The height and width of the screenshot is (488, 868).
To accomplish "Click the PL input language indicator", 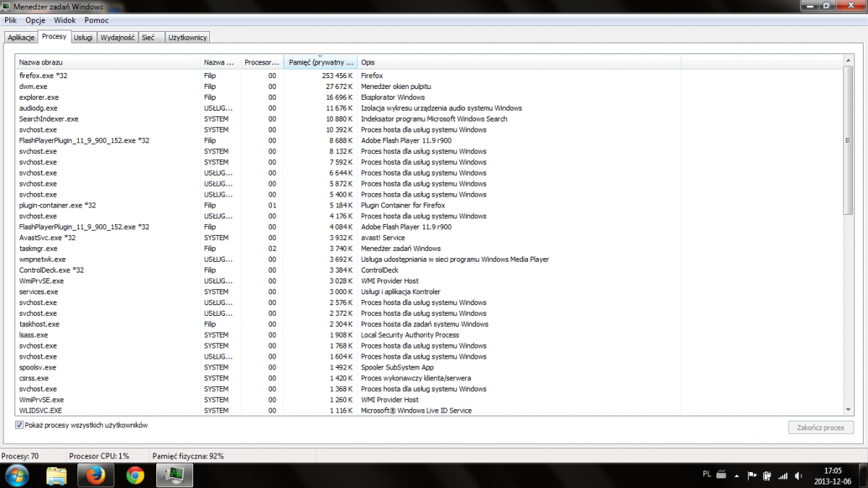I will [706, 475].
